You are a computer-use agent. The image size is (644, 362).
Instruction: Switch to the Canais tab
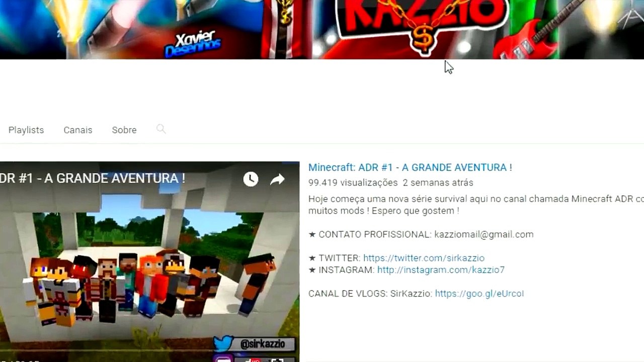tap(78, 130)
